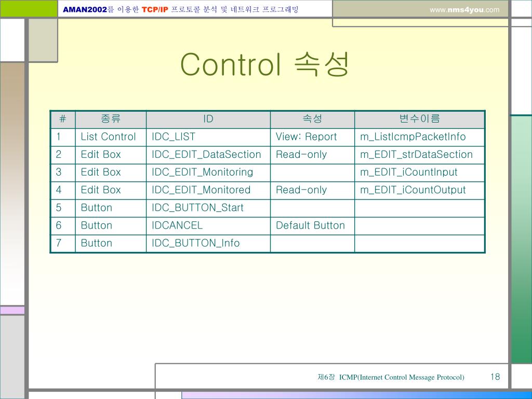Image resolution: width=532 pixels, height=399 pixels.
Task: Click the '#' column header
Action: click(62, 119)
